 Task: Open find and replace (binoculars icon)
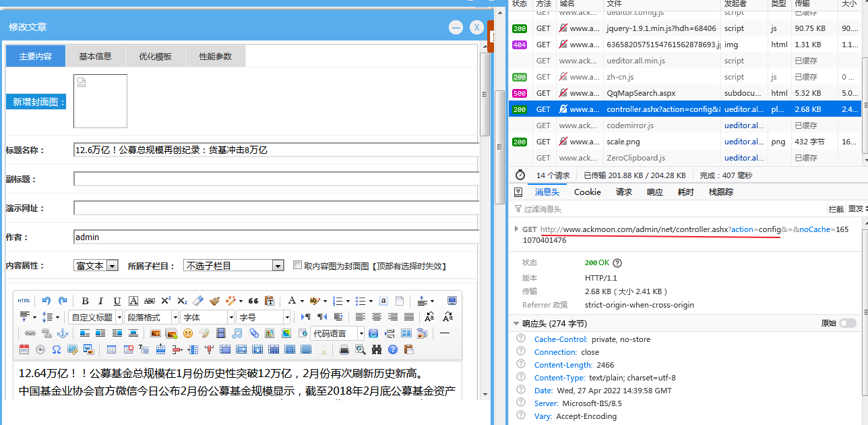(x=377, y=349)
